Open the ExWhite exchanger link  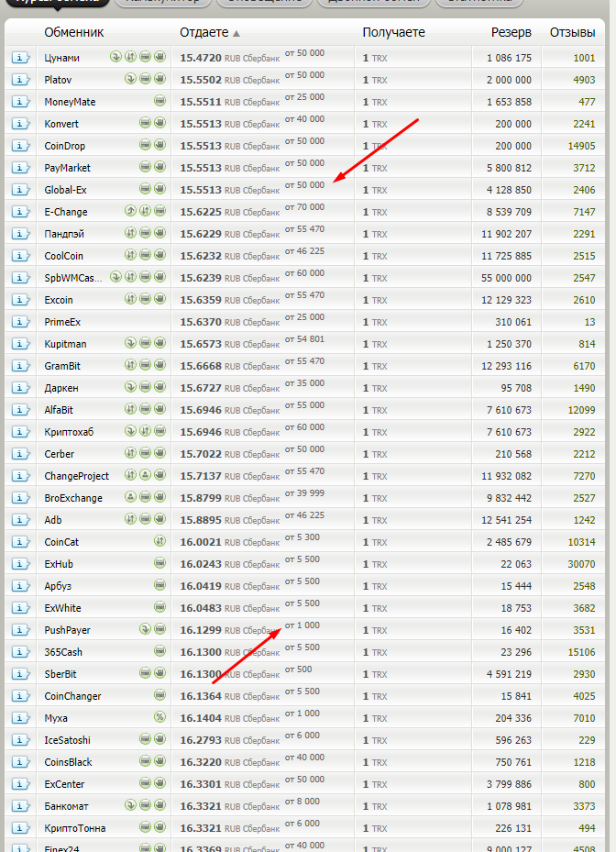(62, 608)
